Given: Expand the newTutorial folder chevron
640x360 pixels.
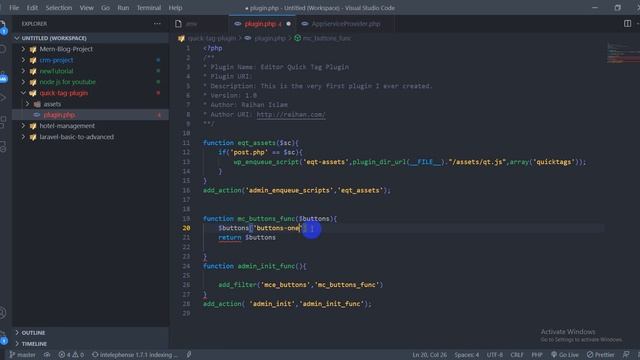Looking at the screenshot, I should pyautogui.click(x=23, y=71).
